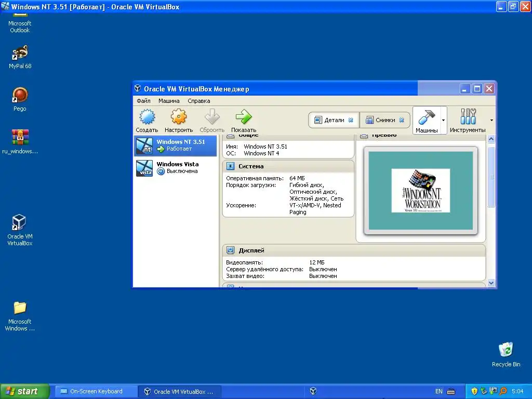This screenshot has width=532, height=399.
Task: Click the Windows Vista power-off status icon
Action: point(161,171)
